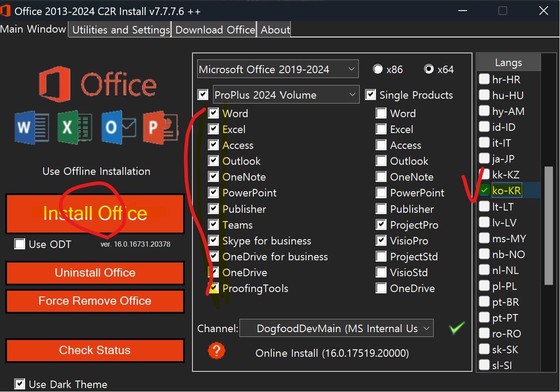Uncheck Access in the ProPlus suite list

pyautogui.click(x=214, y=145)
